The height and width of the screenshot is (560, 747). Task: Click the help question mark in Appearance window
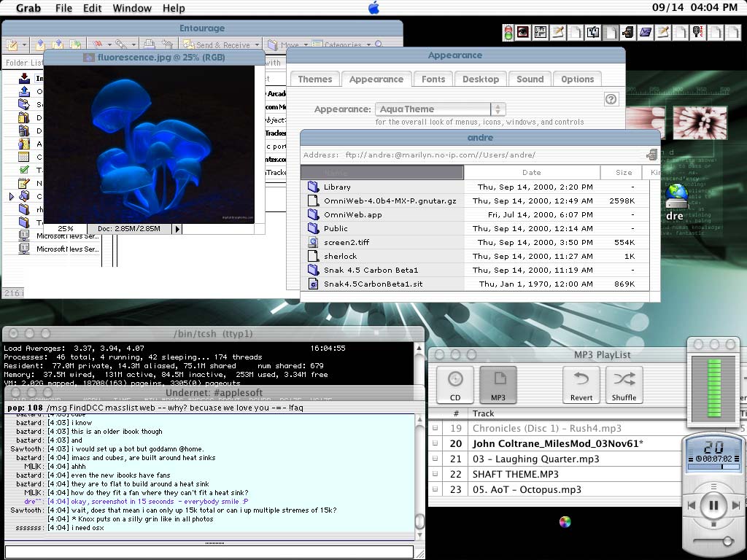click(x=611, y=99)
